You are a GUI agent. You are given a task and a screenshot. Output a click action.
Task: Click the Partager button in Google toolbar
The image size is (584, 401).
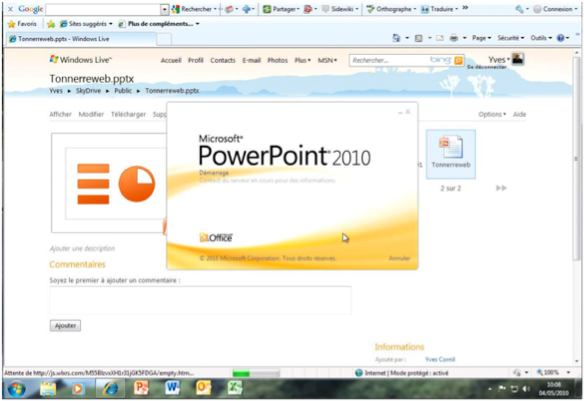click(x=281, y=9)
